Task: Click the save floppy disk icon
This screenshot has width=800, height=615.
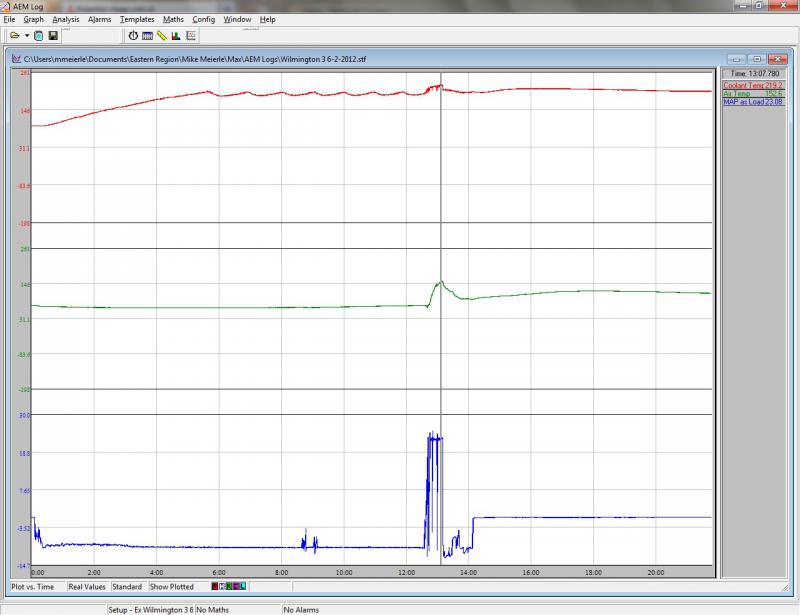Action: 52,36
